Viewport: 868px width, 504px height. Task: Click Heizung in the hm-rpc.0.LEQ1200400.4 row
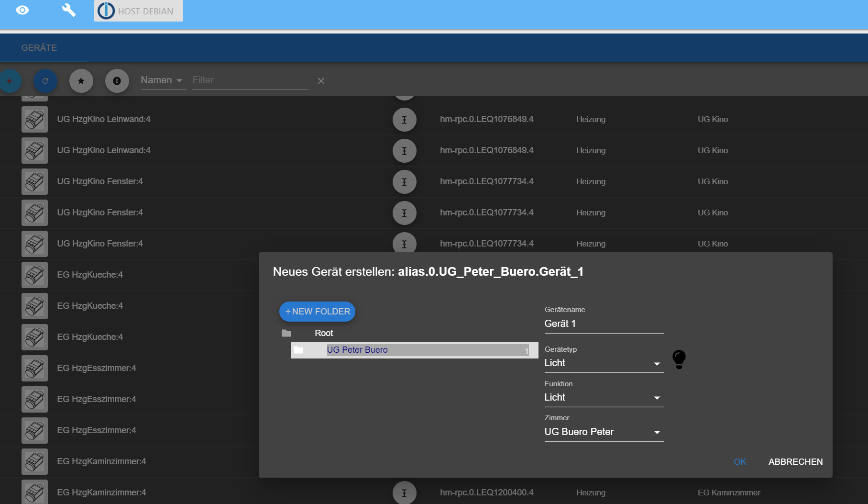[x=591, y=493]
